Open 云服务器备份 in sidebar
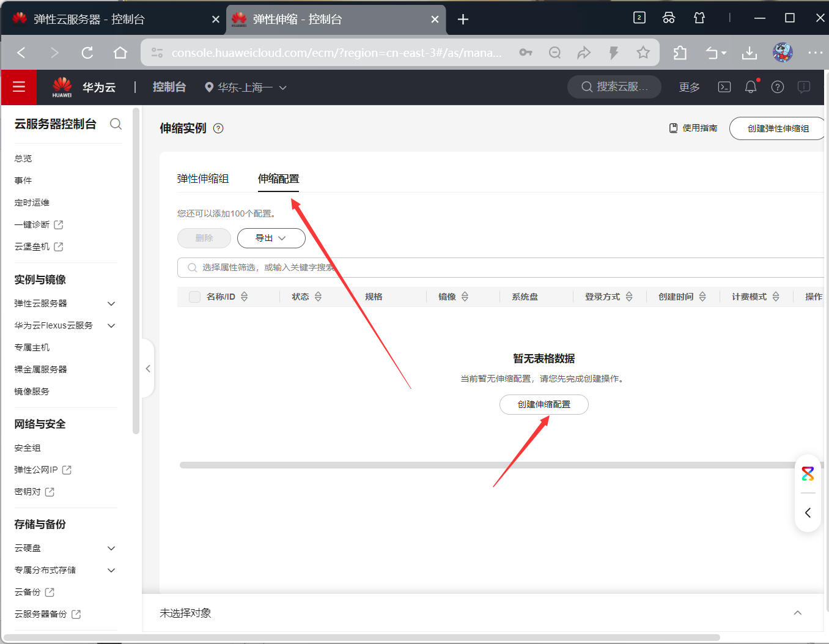This screenshot has width=829, height=644. tap(48, 614)
